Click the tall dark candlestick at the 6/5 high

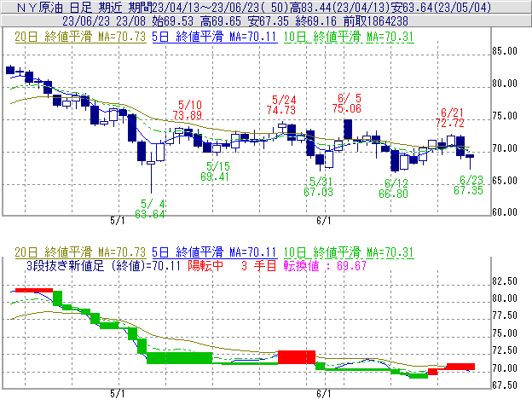348,130
